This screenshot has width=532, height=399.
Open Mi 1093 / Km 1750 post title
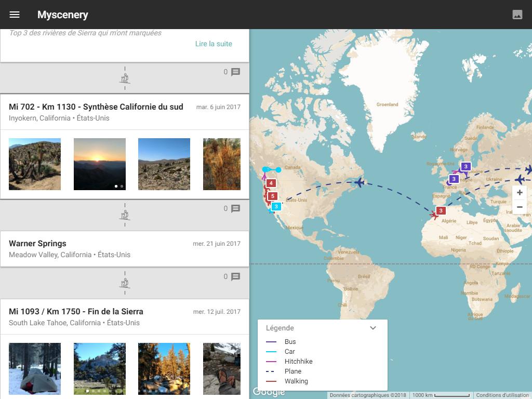click(x=76, y=311)
